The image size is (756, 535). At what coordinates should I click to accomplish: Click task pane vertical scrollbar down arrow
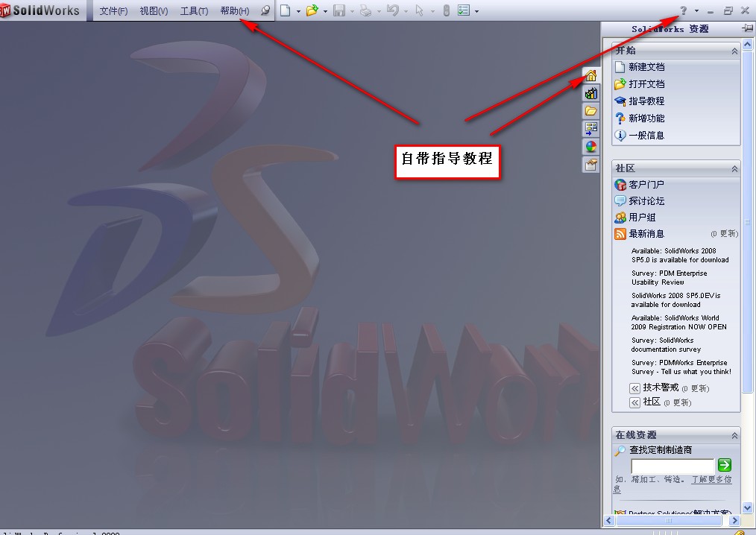[747, 507]
